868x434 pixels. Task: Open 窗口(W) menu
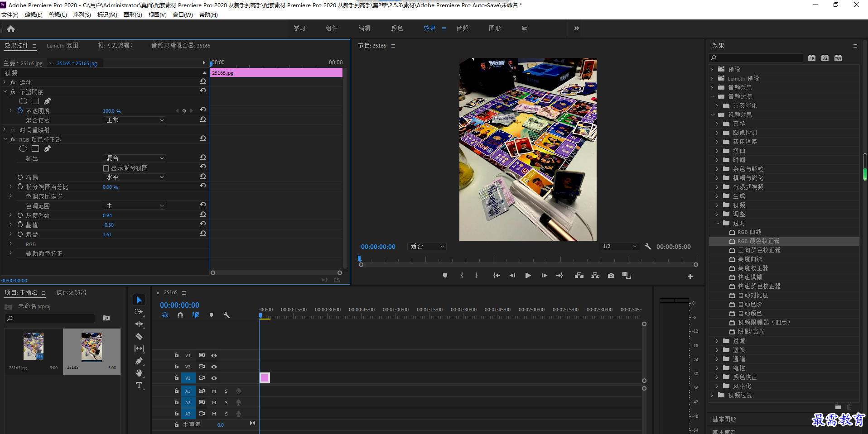click(x=183, y=15)
